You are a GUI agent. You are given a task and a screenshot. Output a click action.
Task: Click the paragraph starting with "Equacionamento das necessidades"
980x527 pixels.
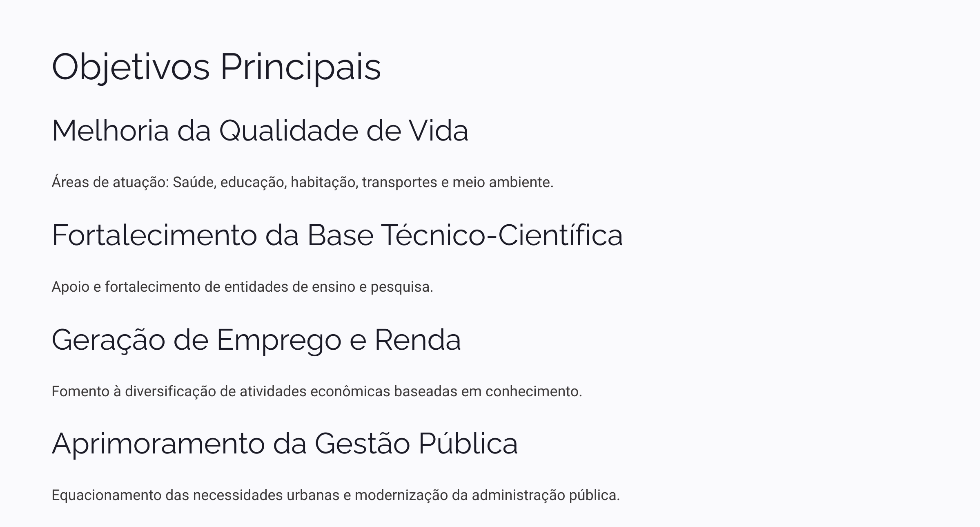point(335,495)
